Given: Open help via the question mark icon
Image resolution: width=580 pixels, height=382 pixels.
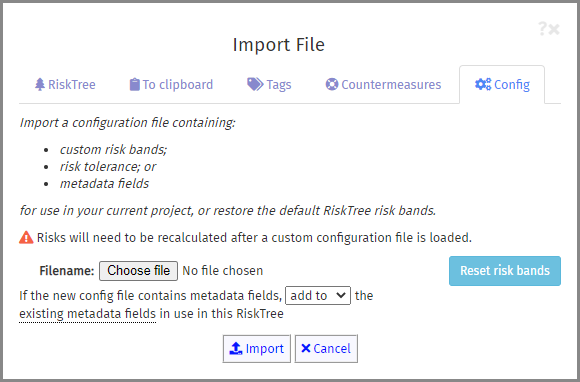Looking at the screenshot, I should click(x=542, y=28).
